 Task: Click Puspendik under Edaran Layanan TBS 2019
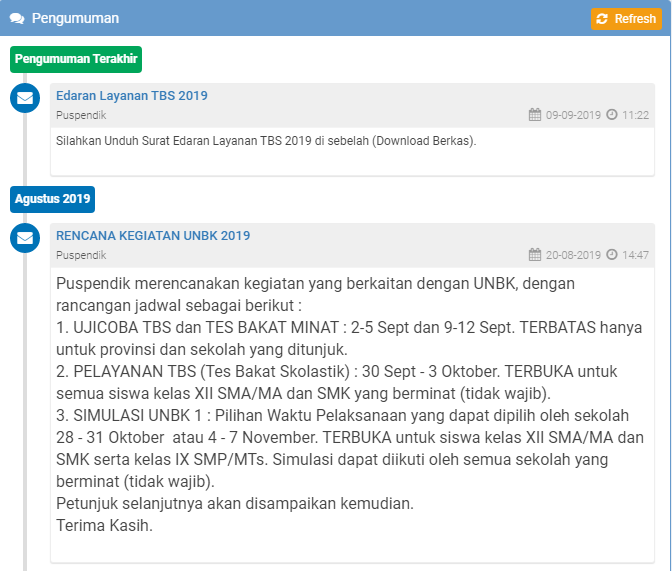point(81,115)
